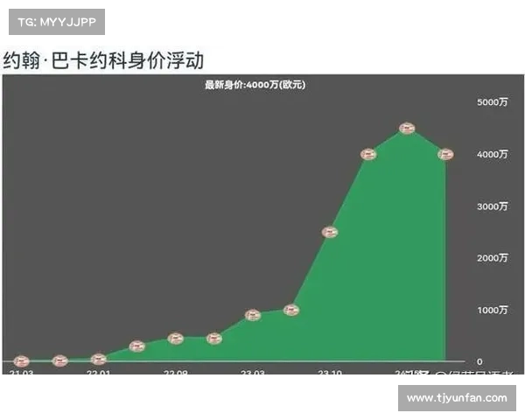Select the final data point at 4000万
525x420 pixels.
click(445, 154)
